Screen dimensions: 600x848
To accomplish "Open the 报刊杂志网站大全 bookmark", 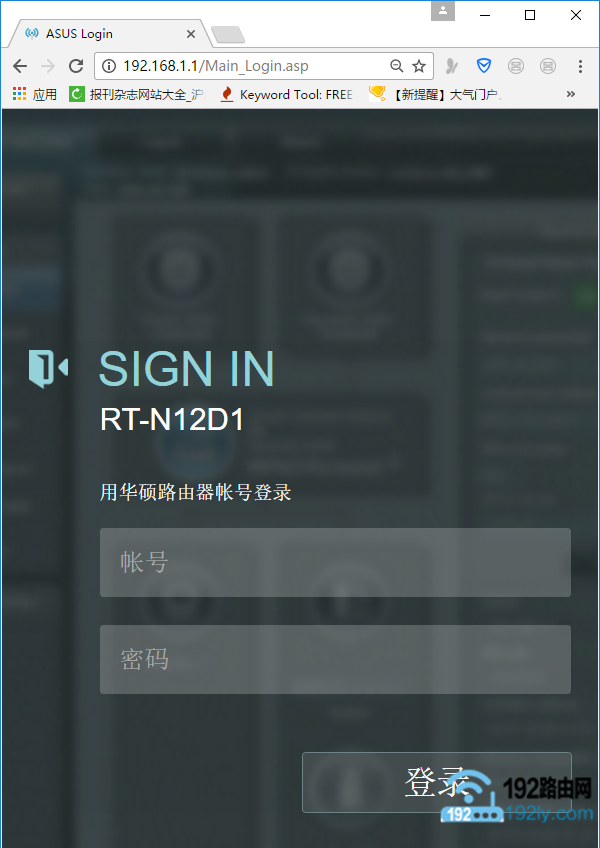I will (138, 95).
